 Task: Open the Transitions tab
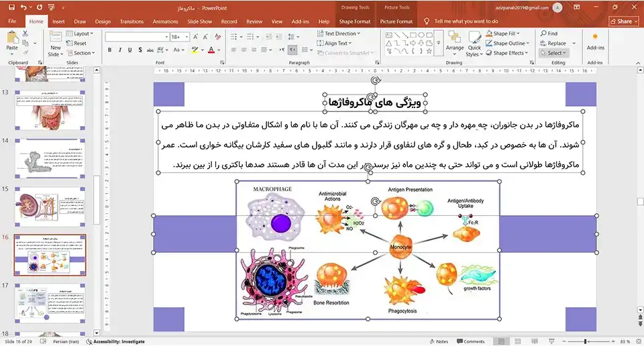coord(131,21)
